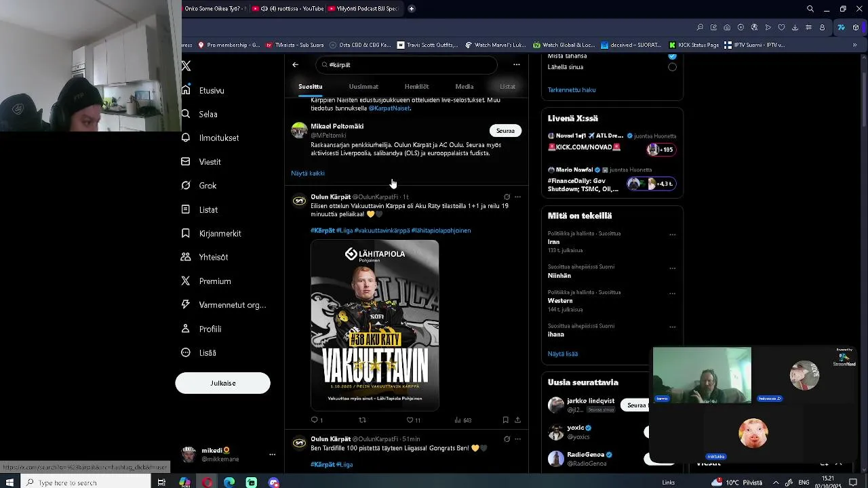
Task: Click the Windows taskbar search box
Action: click(85, 483)
